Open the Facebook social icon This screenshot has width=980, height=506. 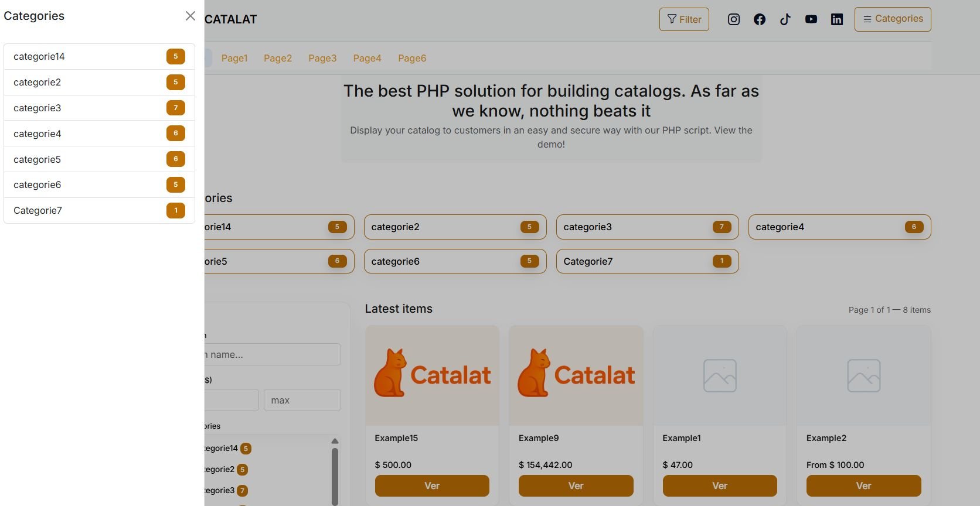(x=760, y=19)
